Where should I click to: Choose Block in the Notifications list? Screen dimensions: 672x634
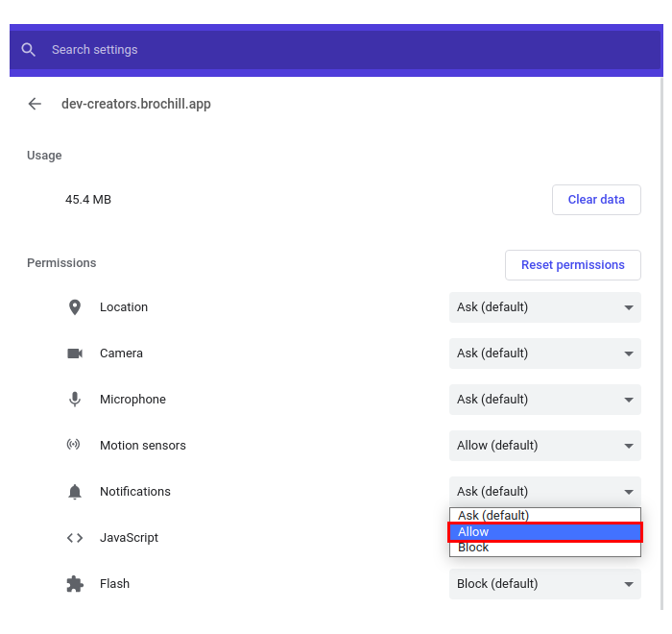544,549
